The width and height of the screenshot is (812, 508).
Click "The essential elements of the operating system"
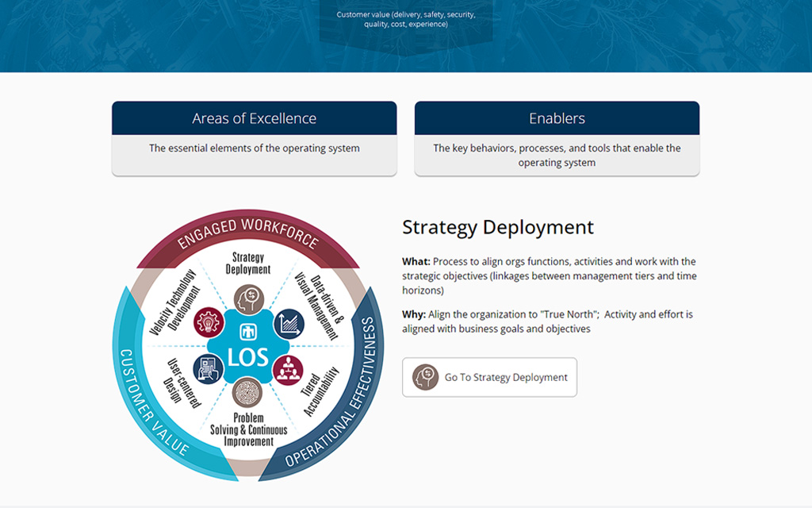tap(255, 148)
